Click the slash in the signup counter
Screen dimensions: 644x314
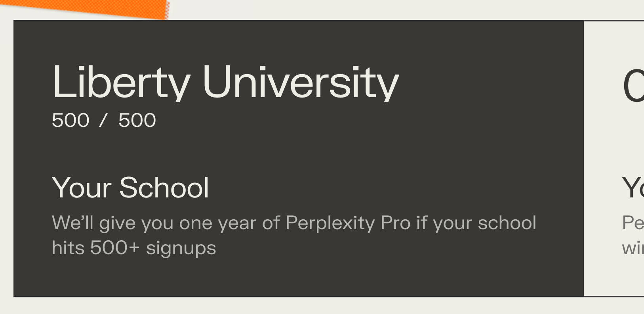point(103,120)
